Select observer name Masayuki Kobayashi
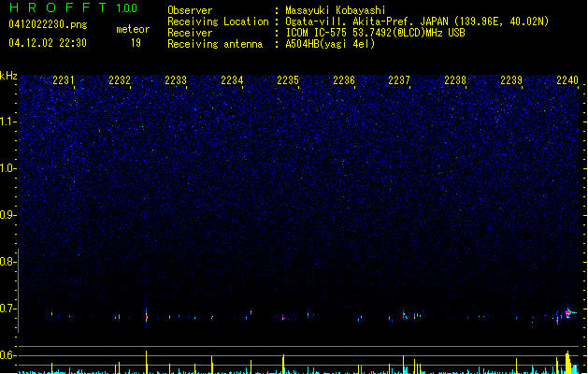The image size is (588, 374). pos(336,10)
